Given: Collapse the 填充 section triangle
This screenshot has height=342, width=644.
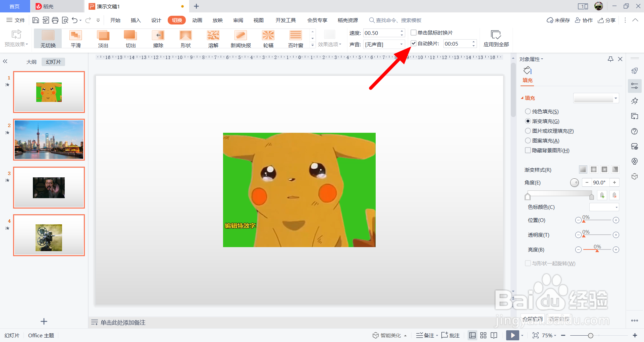Looking at the screenshot, I should click(522, 98).
